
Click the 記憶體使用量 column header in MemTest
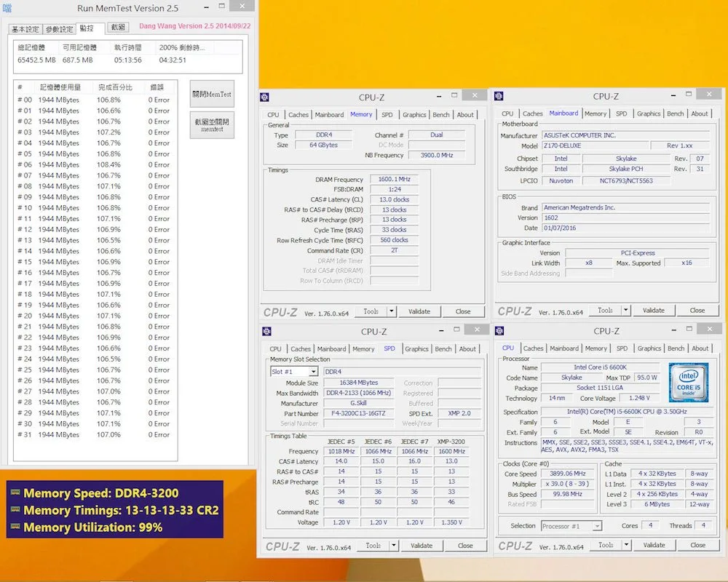pyautogui.click(x=60, y=87)
